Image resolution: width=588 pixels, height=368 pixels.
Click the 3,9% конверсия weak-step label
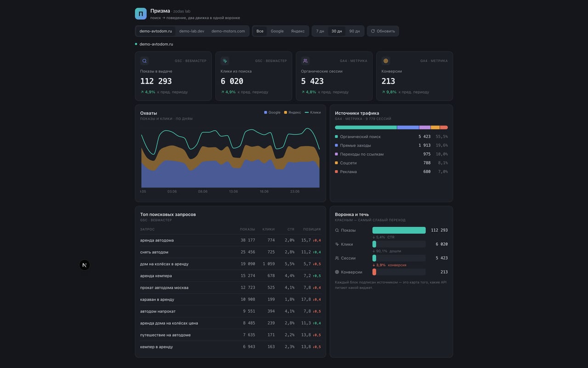point(389,265)
